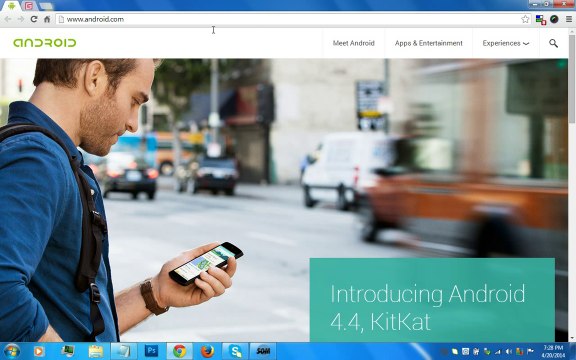This screenshot has height=360, width=576.
Task: Open the Meet Android page
Action: point(353,43)
